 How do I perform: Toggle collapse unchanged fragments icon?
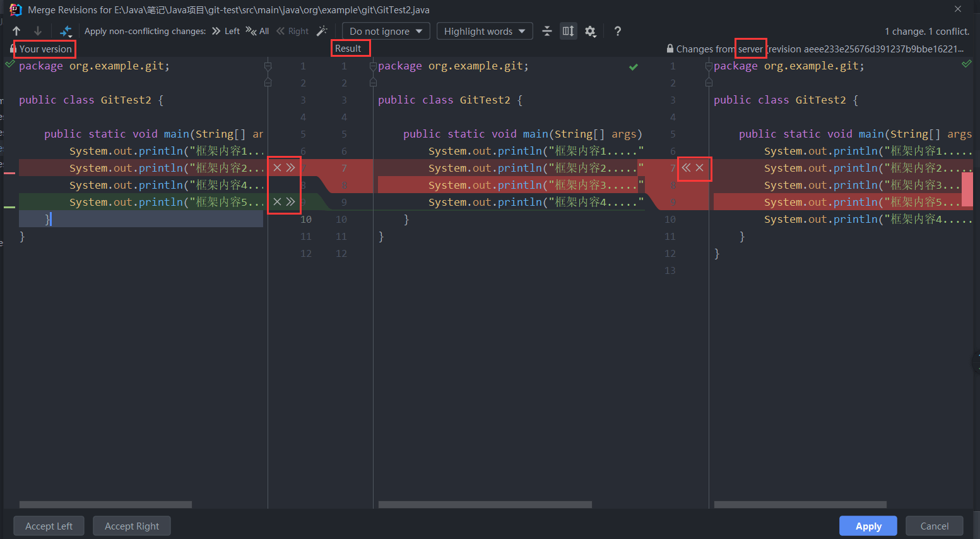[547, 31]
